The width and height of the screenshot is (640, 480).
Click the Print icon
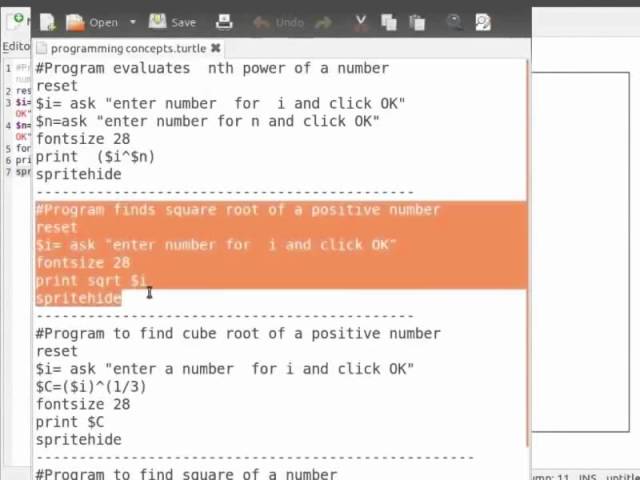pyautogui.click(x=224, y=22)
